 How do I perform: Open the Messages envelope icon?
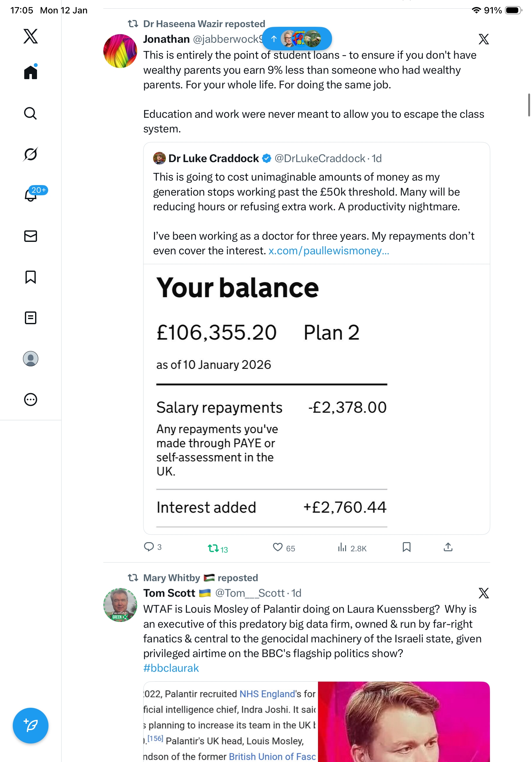click(x=31, y=236)
